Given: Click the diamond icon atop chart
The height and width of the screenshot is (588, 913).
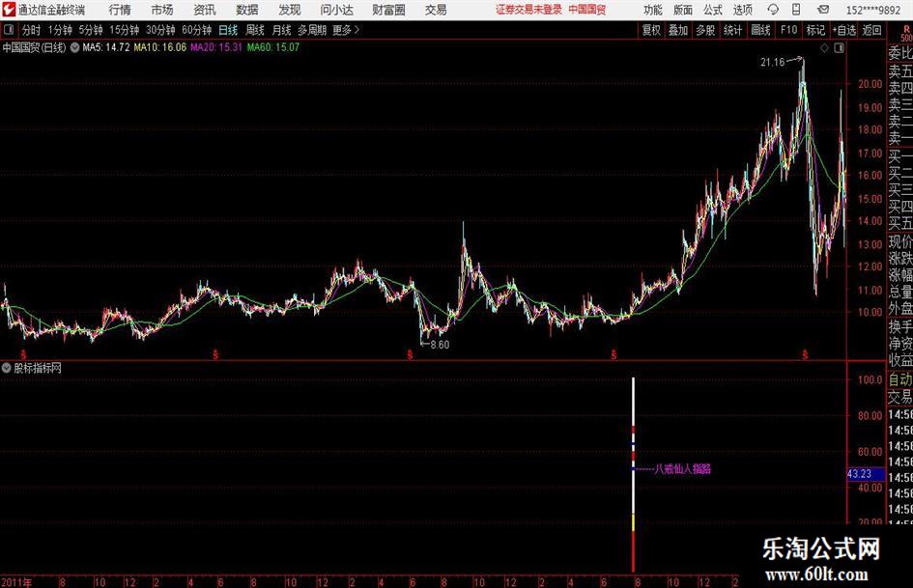Looking at the screenshot, I should (x=824, y=48).
